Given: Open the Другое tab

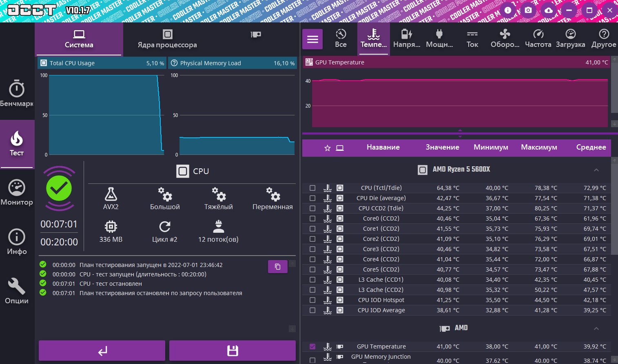Looking at the screenshot, I should pyautogui.click(x=604, y=39).
